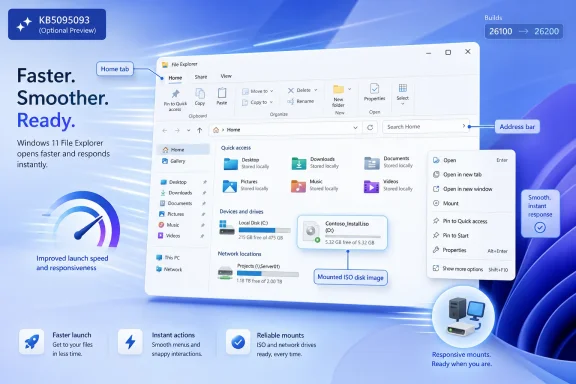The image size is (576, 384).
Task: Click the Local Disk (C:) usage bar
Action: tap(264, 230)
